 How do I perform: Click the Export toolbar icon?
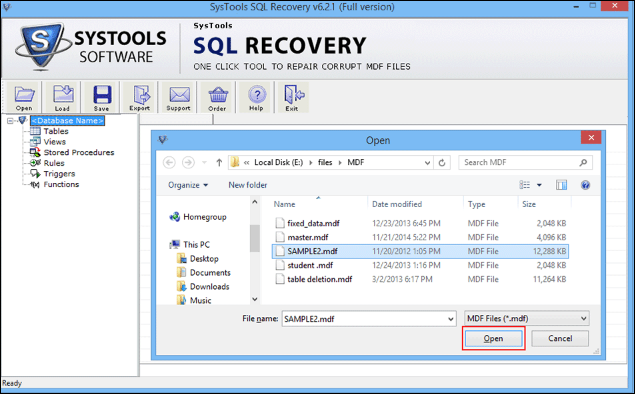point(140,97)
